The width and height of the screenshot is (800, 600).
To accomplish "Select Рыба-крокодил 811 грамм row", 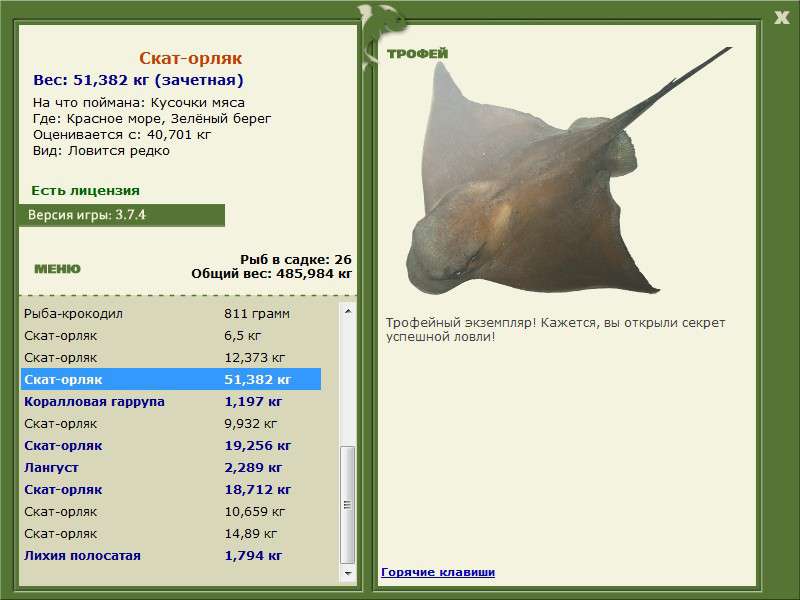I will click(171, 314).
